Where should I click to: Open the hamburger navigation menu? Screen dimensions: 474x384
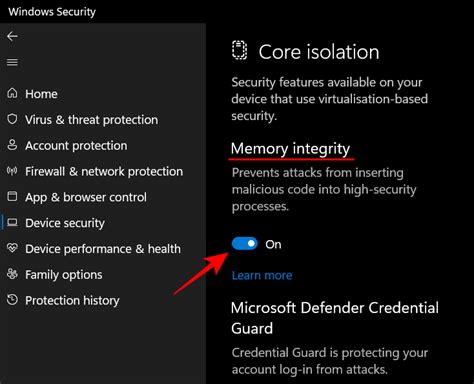(12, 62)
